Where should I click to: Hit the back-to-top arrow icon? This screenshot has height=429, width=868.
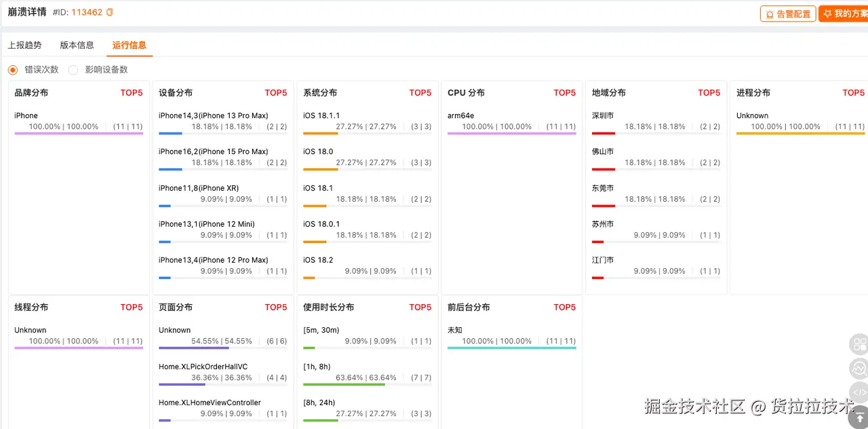point(859,417)
